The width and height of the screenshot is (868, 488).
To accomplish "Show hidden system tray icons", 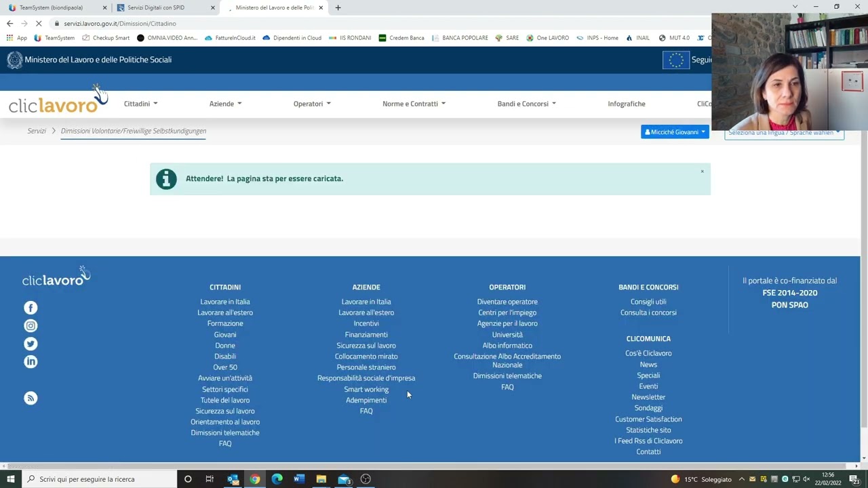I will click(741, 479).
